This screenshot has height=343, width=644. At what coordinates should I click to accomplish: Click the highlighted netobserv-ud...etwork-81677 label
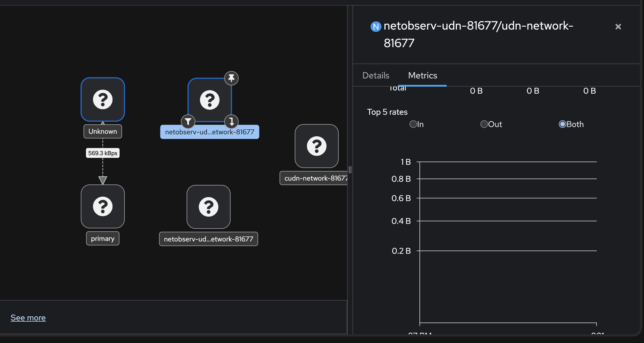(x=210, y=132)
